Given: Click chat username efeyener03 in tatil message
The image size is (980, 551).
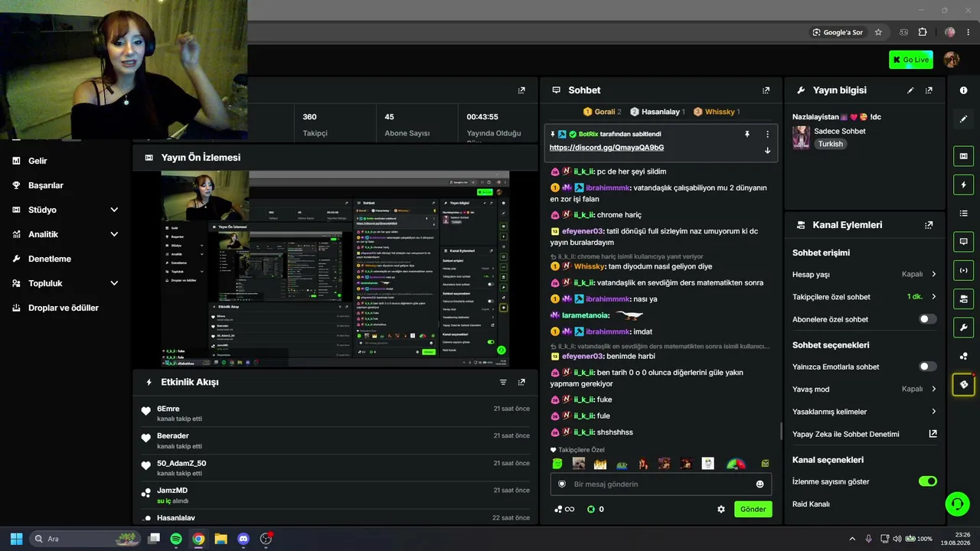Looking at the screenshot, I should pos(583,231).
